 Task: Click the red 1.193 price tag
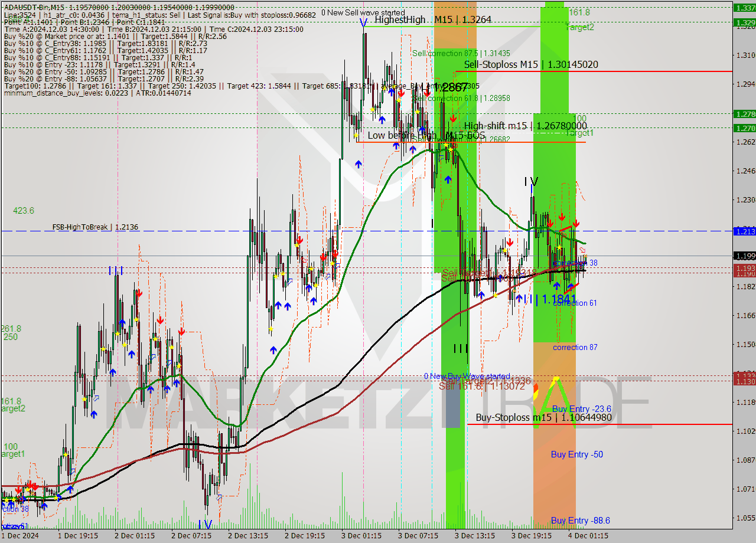point(744,268)
